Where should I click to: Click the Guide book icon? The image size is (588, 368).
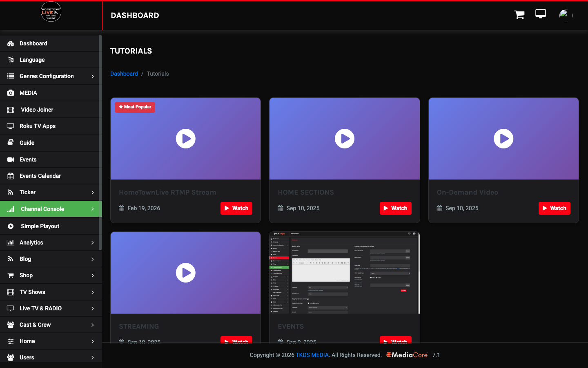pos(11,143)
